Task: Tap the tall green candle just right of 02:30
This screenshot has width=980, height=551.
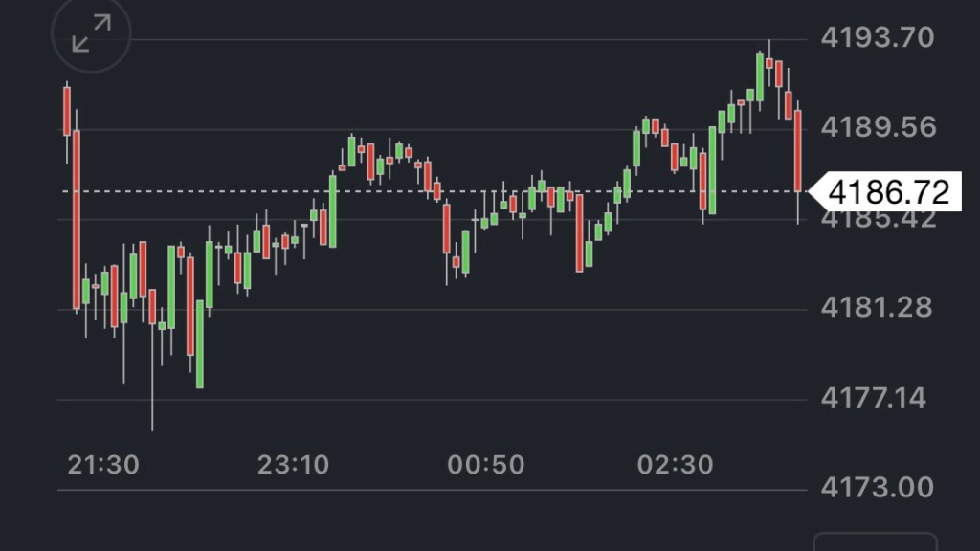Action: tap(712, 169)
